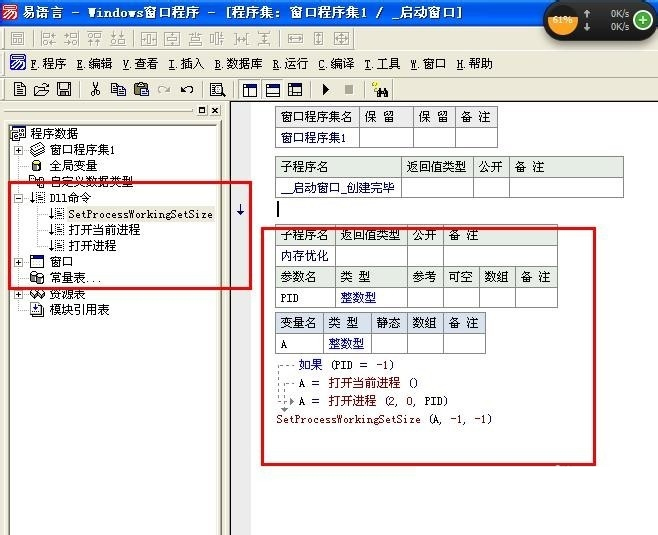This screenshot has height=535, width=658.
Task: Click the green plus accelerator button
Action: 642,20
